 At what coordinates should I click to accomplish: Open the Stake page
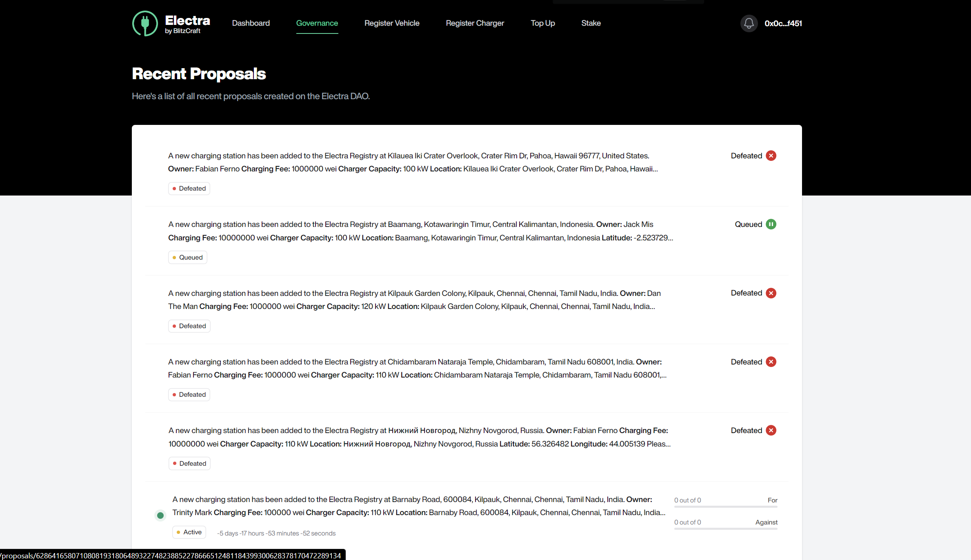591,23
